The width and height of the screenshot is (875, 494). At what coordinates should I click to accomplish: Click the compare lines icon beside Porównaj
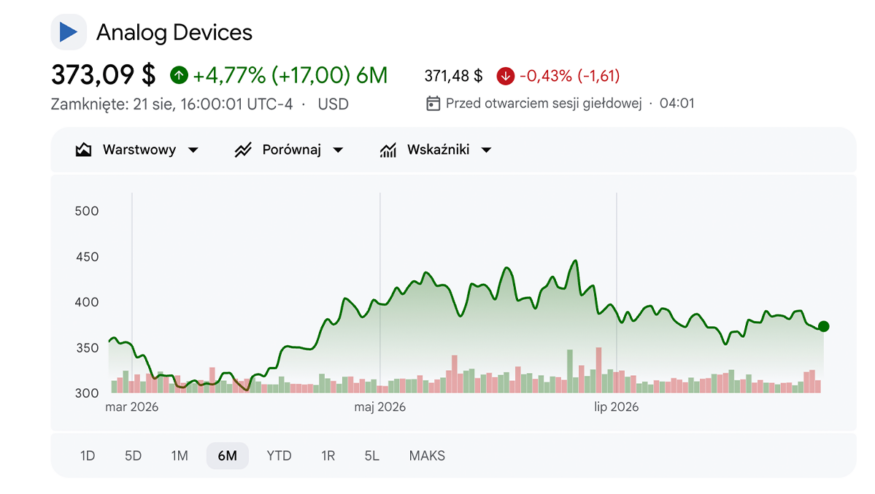[243, 150]
